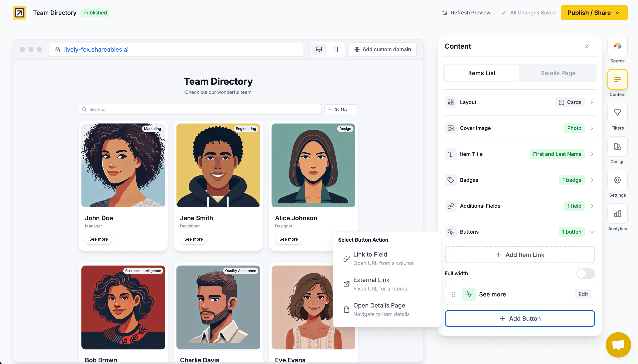Toggle the Full width switch
The height and width of the screenshot is (364, 638).
pyautogui.click(x=585, y=273)
